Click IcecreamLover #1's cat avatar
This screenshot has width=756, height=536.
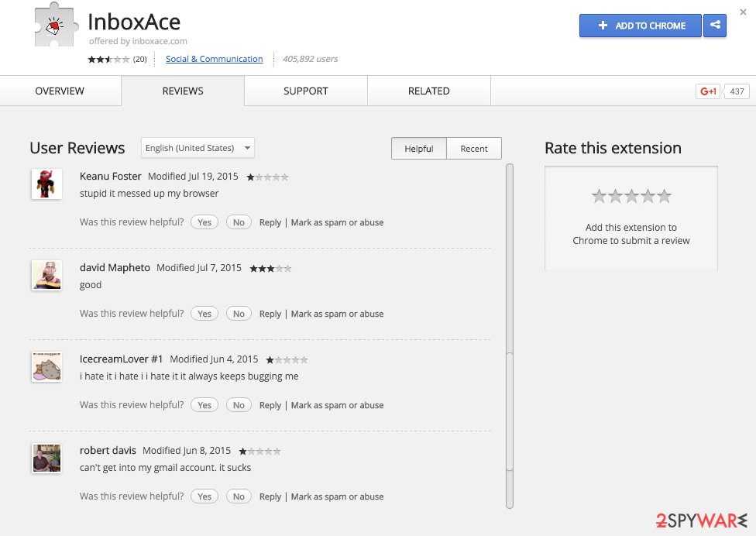(46, 367)
